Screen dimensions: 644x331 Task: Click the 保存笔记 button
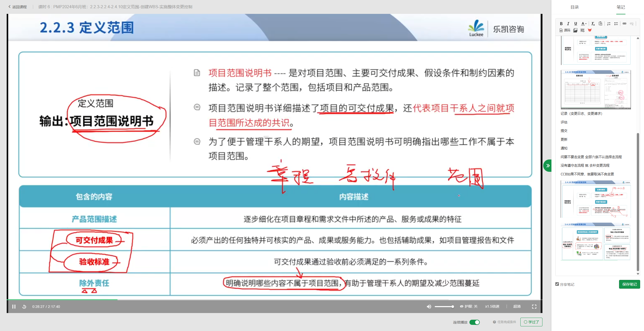tap(629, 284)
